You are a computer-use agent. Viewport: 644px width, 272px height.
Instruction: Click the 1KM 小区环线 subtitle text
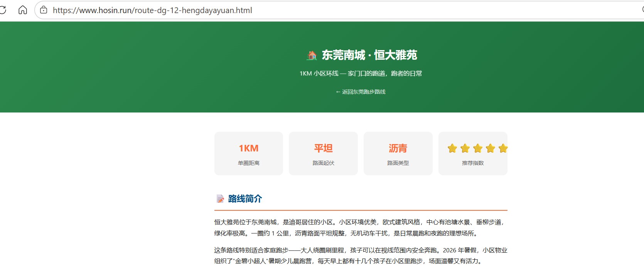361,73
